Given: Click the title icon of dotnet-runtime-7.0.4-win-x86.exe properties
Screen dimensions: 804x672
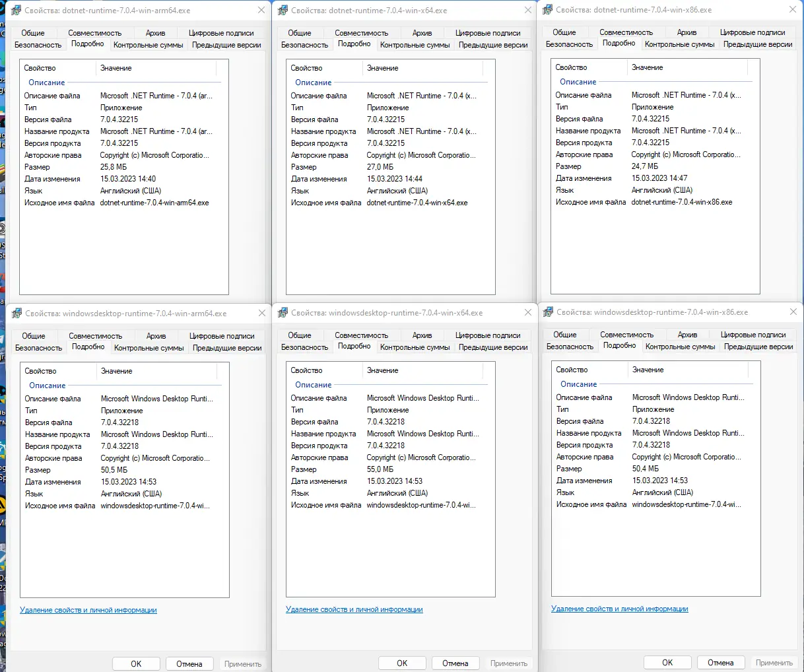Looking at the screenshot, I should pyautogui.click(x=547, y=10).
